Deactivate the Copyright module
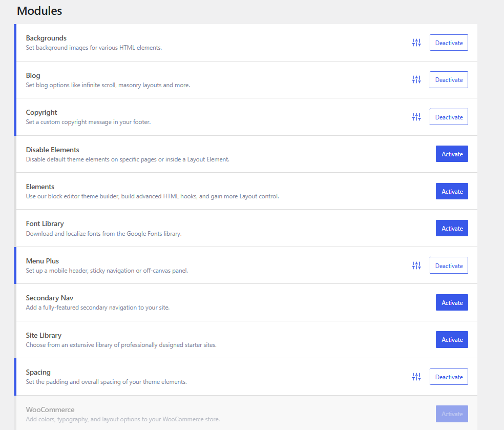Viewport: 504px width, 430px height. pyautogui.click(x=449, y=117)
